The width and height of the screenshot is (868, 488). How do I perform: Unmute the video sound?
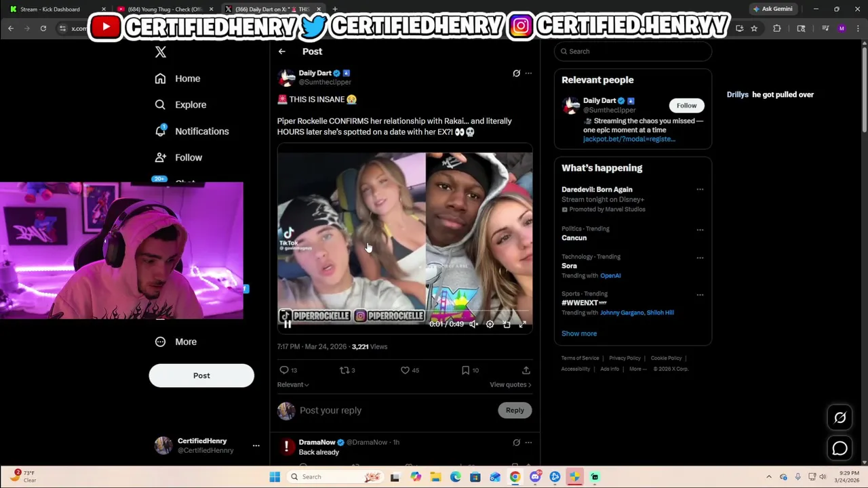click(x=473, y=324)
